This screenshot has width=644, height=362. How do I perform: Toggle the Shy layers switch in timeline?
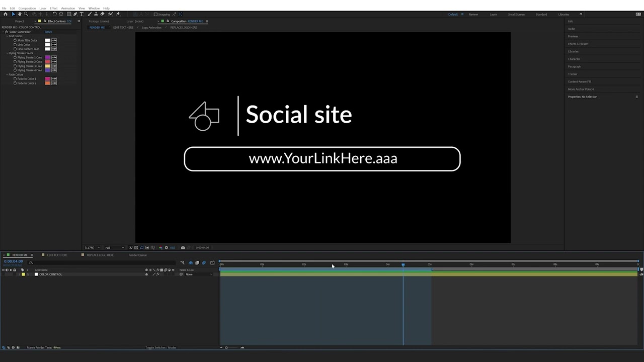tap(190, 262)
